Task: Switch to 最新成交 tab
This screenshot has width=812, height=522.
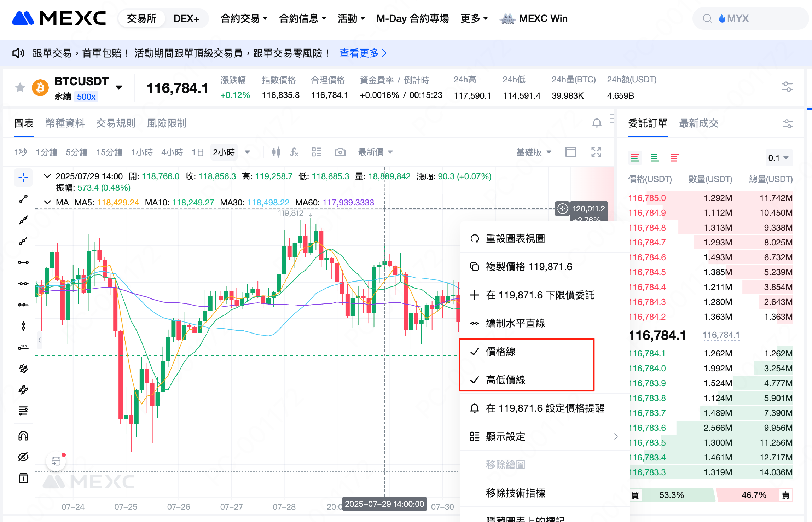Action: pyautogui.click(x=698, y=123)
